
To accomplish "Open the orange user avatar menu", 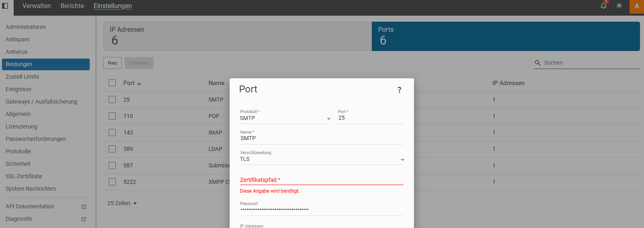I will click(636, 6).
